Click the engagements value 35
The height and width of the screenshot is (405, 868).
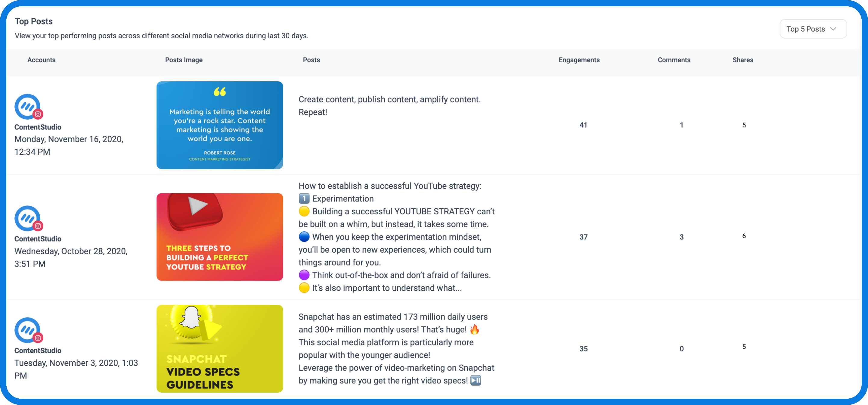point(583,349)
